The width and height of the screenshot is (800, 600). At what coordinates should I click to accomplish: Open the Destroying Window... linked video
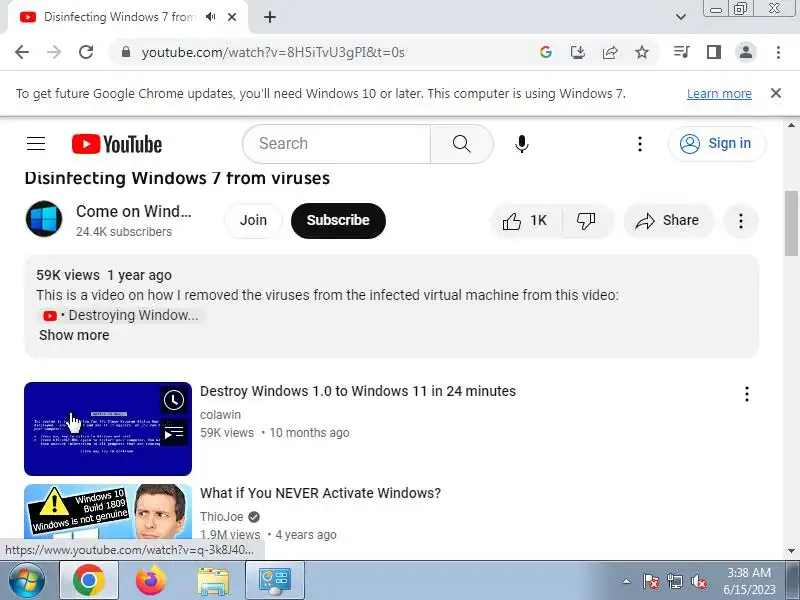click(121, 316)
